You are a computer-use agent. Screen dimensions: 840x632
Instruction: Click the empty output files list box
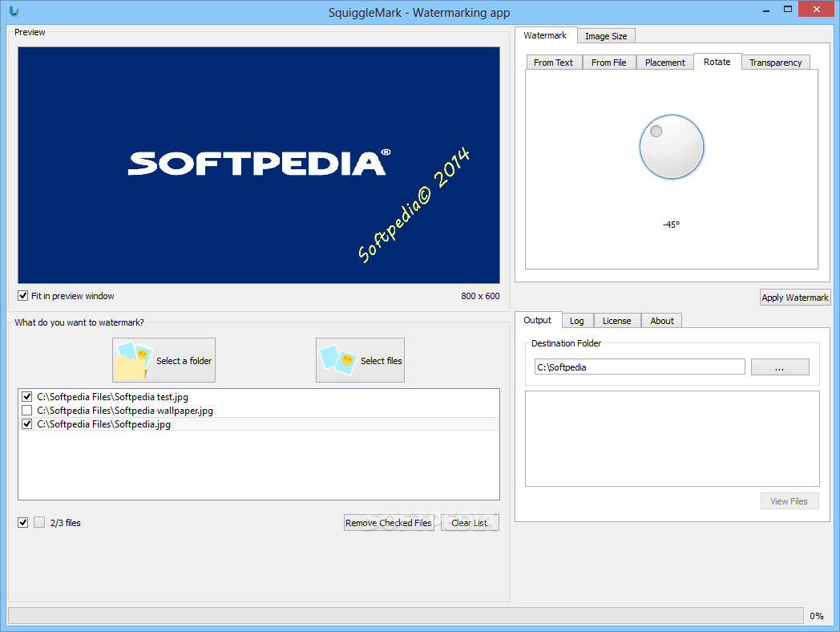672,439
